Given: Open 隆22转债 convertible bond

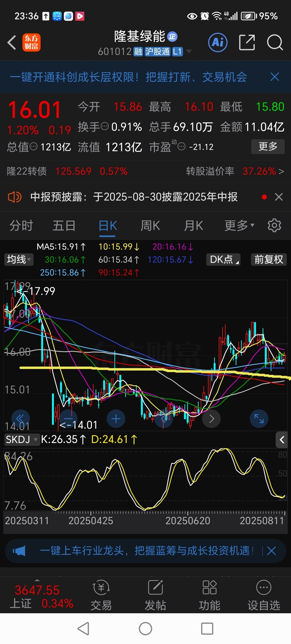Looking at the screenshot, I should click(67, 171).
